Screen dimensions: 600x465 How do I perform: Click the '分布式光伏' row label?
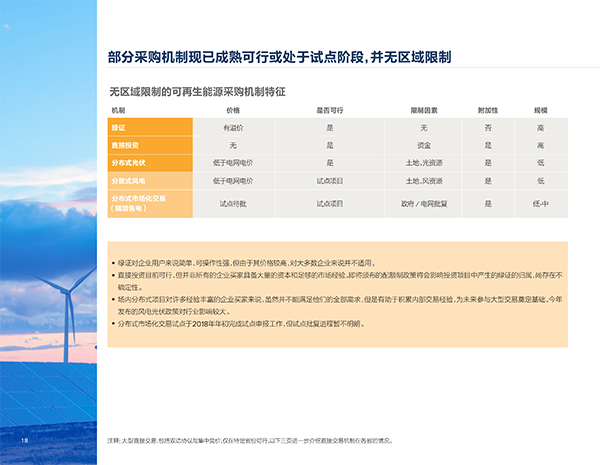(x=150, y=163)
